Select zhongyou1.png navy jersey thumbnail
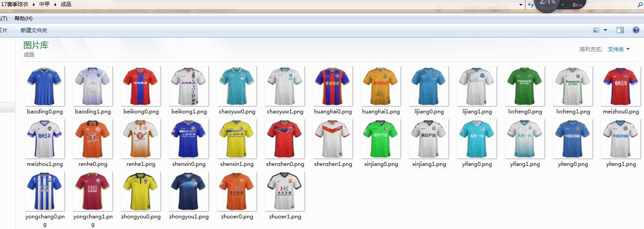This screenshot has height=229, width=644. point(189,191)
